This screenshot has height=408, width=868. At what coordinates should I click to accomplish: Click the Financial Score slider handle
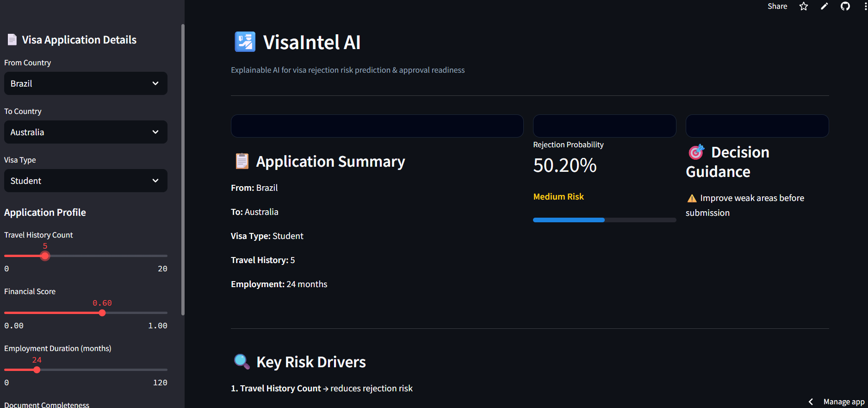click(102, 313)
